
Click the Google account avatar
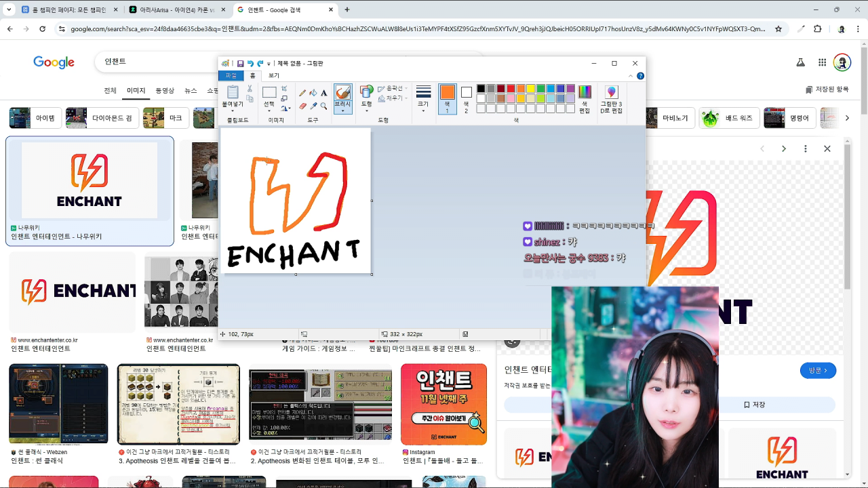click(x=842, y=62)
